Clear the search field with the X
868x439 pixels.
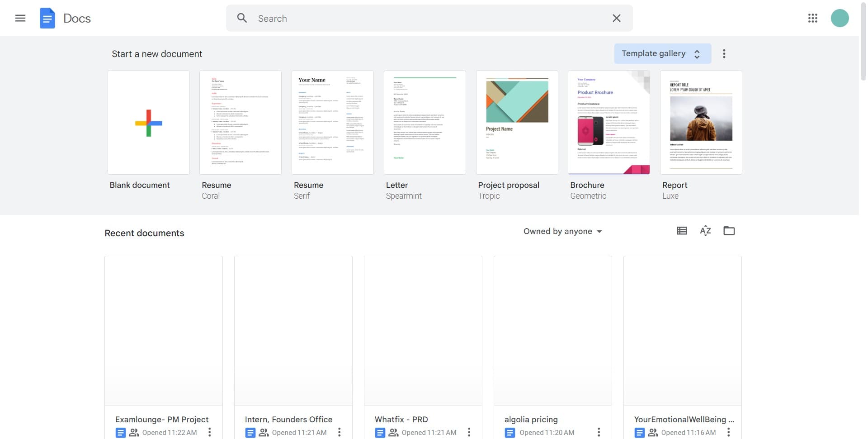[x=616, y=18]
